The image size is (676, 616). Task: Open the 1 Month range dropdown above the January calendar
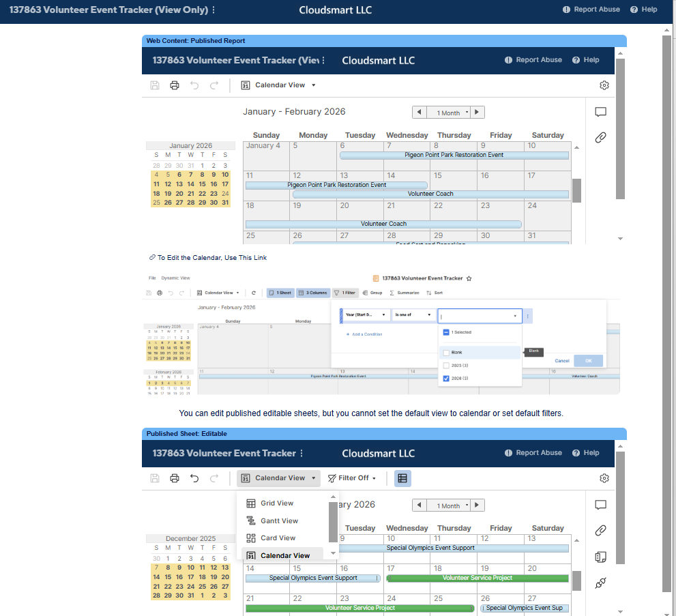tap(448, 113)
